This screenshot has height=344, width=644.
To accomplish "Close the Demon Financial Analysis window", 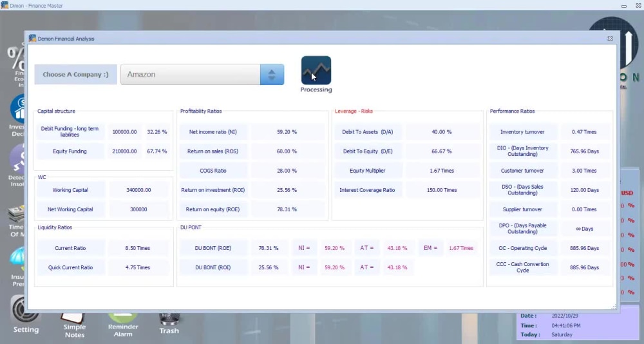I will tap(610, 38).
